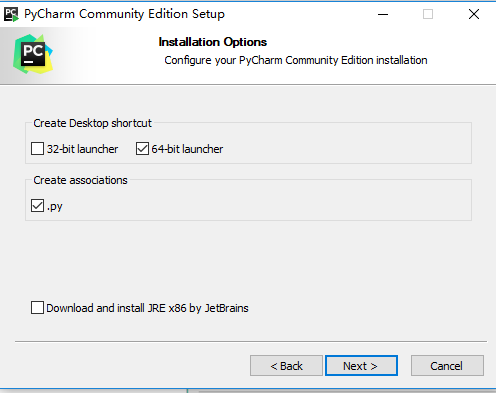Return to previous page via Back button
This screenshot has height=393, width=496.
[286, 366]
